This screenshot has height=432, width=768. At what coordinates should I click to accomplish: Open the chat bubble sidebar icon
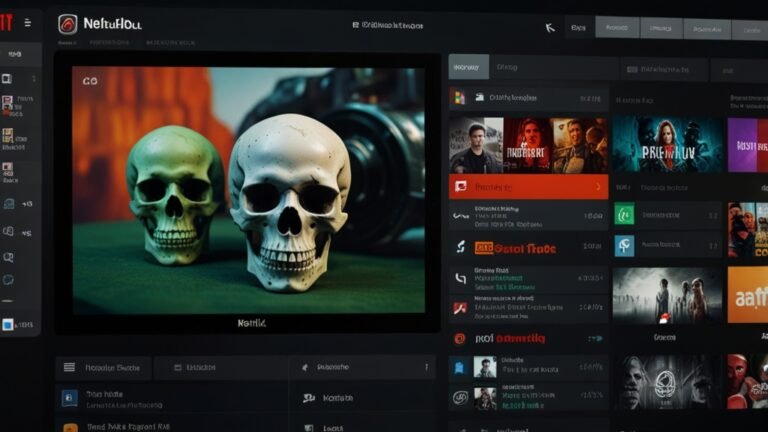8,280
